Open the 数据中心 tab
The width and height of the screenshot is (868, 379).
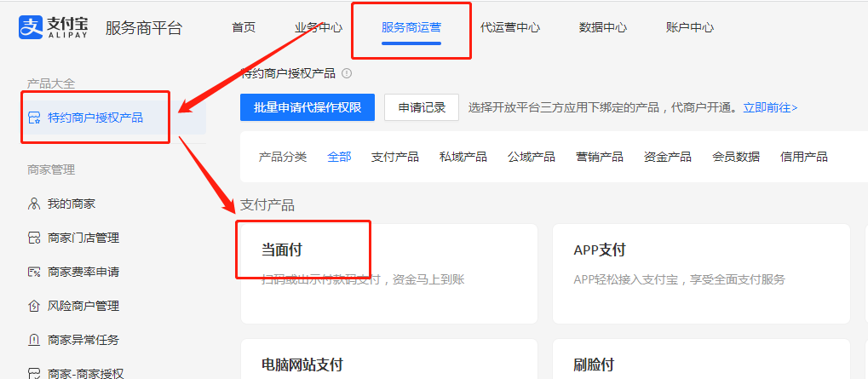[603, 27]
